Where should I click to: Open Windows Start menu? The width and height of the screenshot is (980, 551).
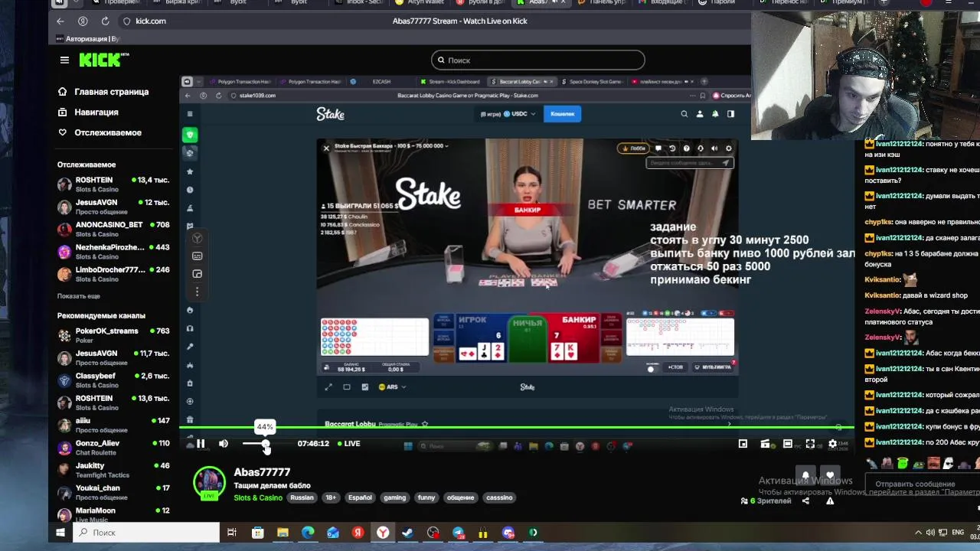click(x=60, y=533)
